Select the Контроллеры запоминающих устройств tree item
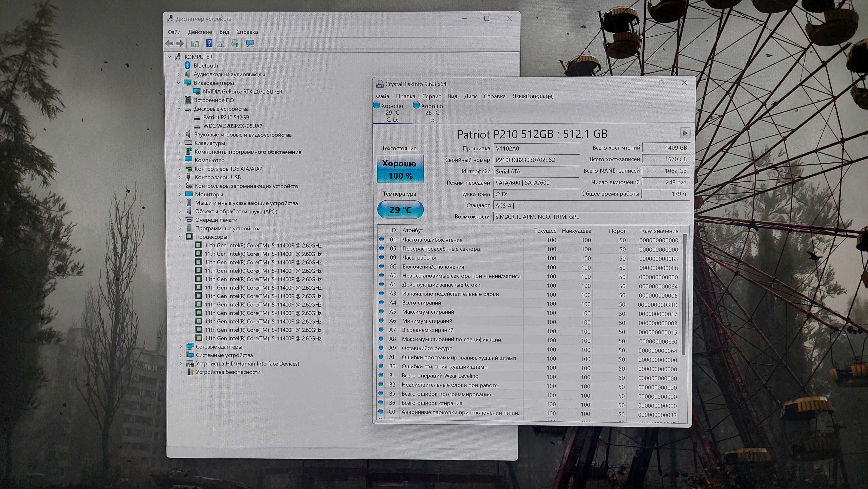The height and width of the screenshot is (489, 868). tap(246, 186)
